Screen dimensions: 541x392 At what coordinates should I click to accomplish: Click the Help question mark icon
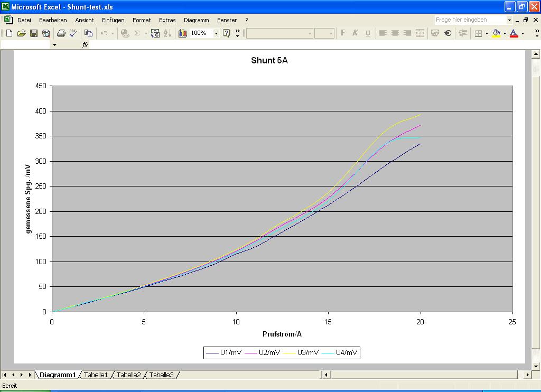[x=226, y=33]
